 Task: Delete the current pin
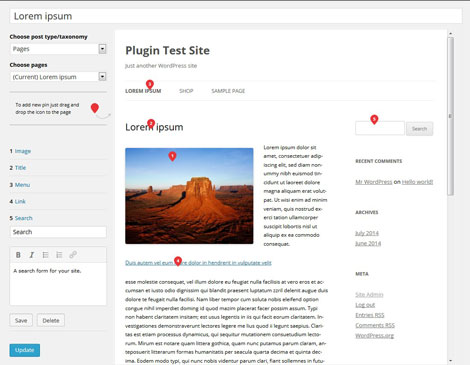click(51, 320)
